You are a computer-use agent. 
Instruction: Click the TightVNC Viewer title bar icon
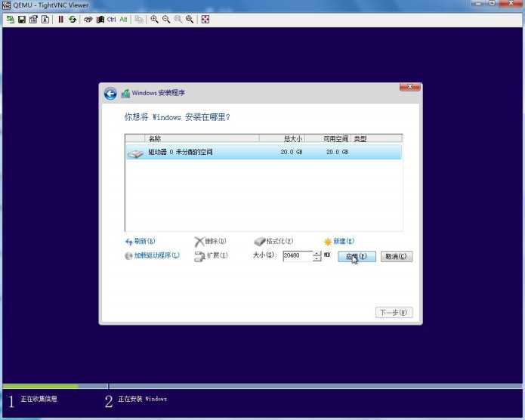coord(6,5)
